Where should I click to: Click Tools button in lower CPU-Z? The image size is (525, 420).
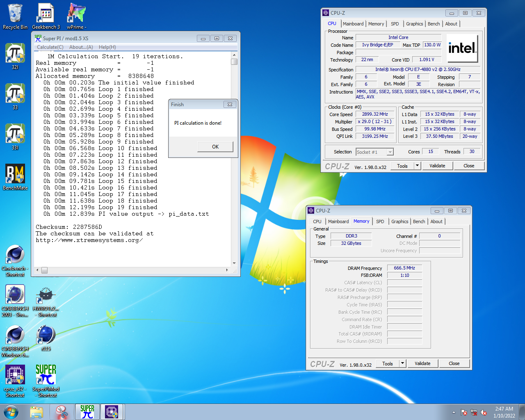[x=388, y=363]
